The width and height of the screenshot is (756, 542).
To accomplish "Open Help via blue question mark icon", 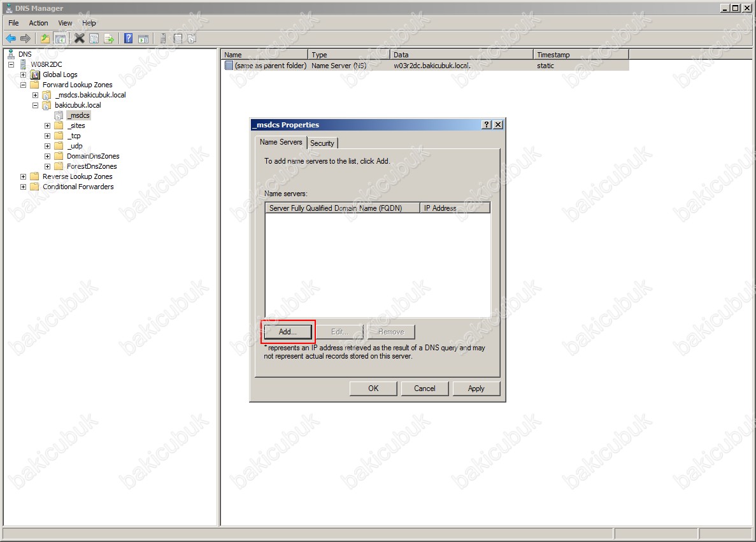I will pyautogui.click(x=128, y=39).
